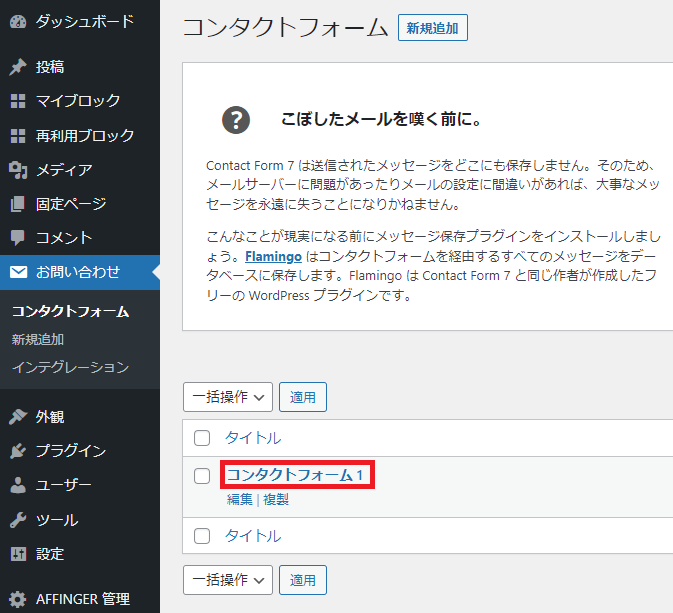Click the question mark help icon

[236, 120]
